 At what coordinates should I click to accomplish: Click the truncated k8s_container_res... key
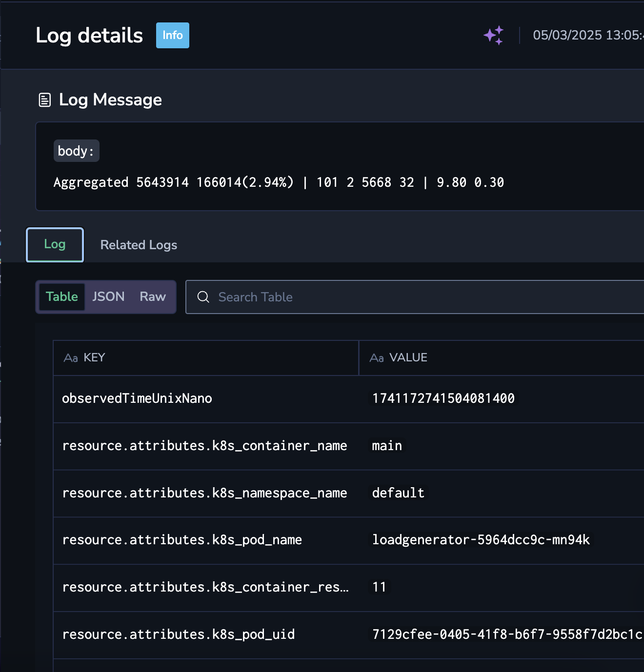click(205, 587)
